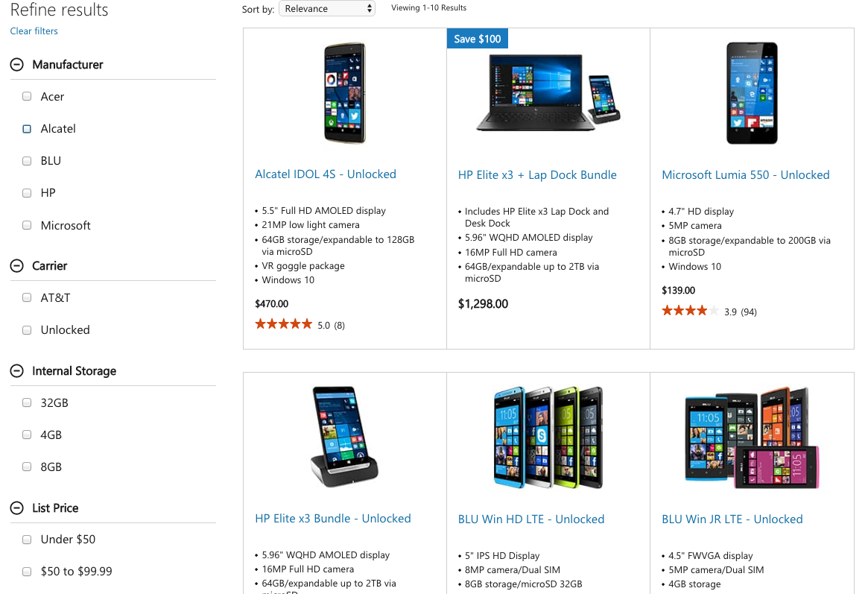The width and height of the screenshot is (868, 594).
Task: Select the 32GB storage checkbox
Action: [27, 402]
